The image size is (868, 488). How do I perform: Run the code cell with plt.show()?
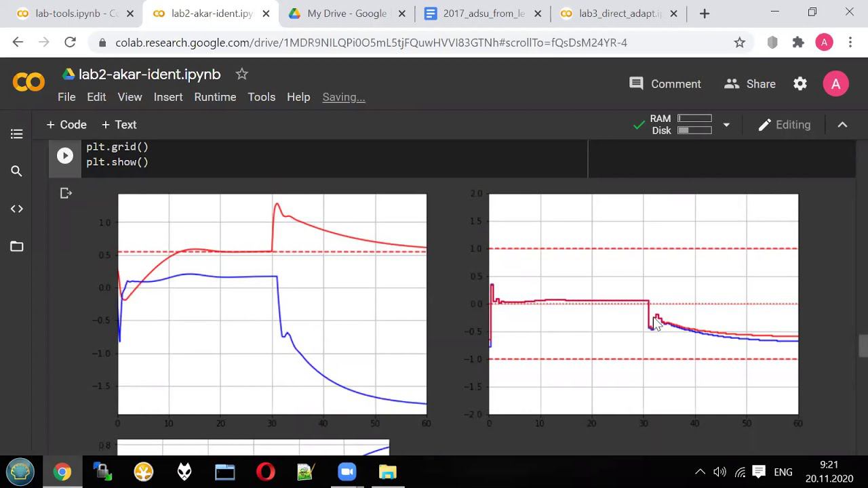click(x=64, y=156)
